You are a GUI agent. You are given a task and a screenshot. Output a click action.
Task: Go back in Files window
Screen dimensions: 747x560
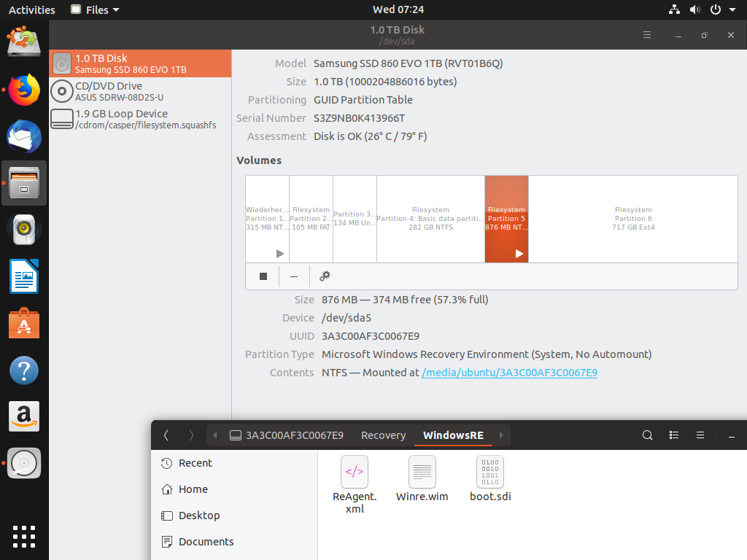click(166, 435)
